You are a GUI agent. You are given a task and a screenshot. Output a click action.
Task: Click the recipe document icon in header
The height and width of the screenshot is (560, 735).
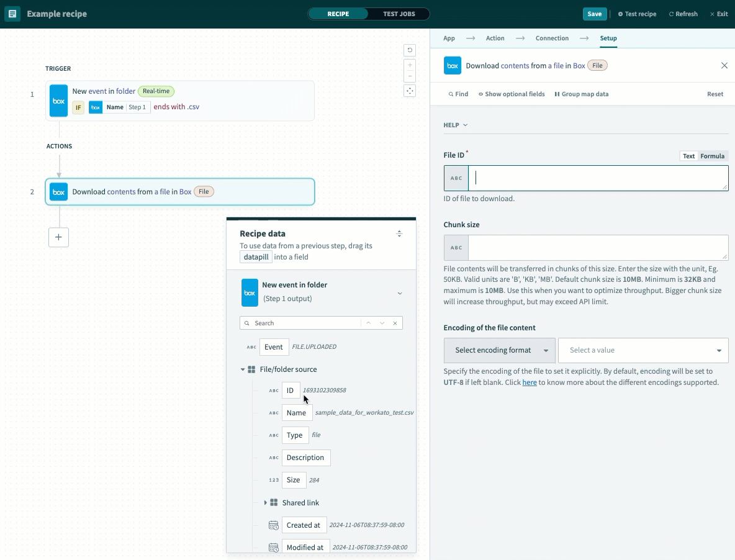point(12,14)
